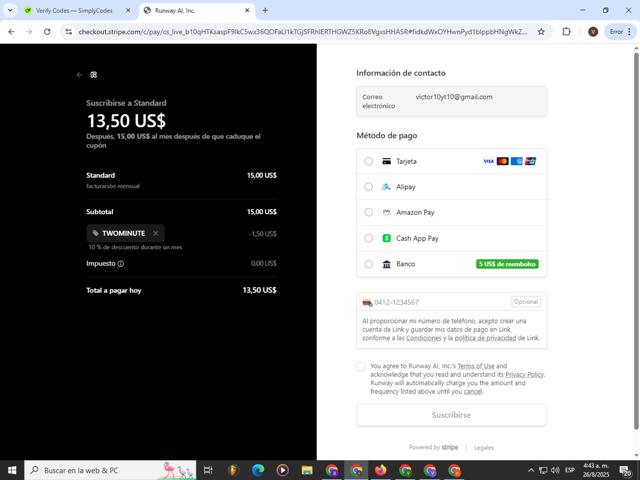This screenshot has height=480, width=640.
Task: Click the American Express logo
Action: [517, 161]
